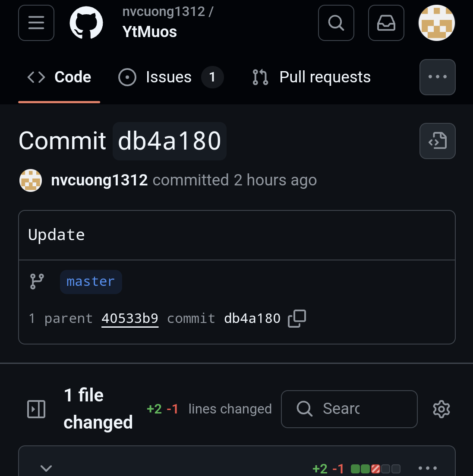Open the hamburger navigation menu
Viewport: 473px width, 476px height.
tap(36, 23)
